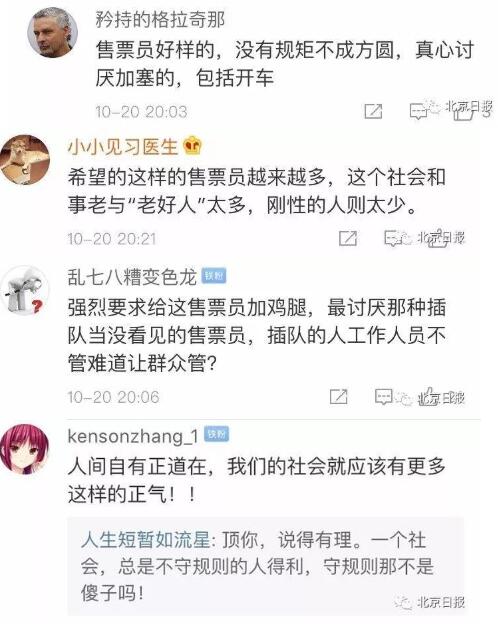498x631 pixels.
Task: Like the comment posted at 10-20 20:06
Action: coord(428,397)
